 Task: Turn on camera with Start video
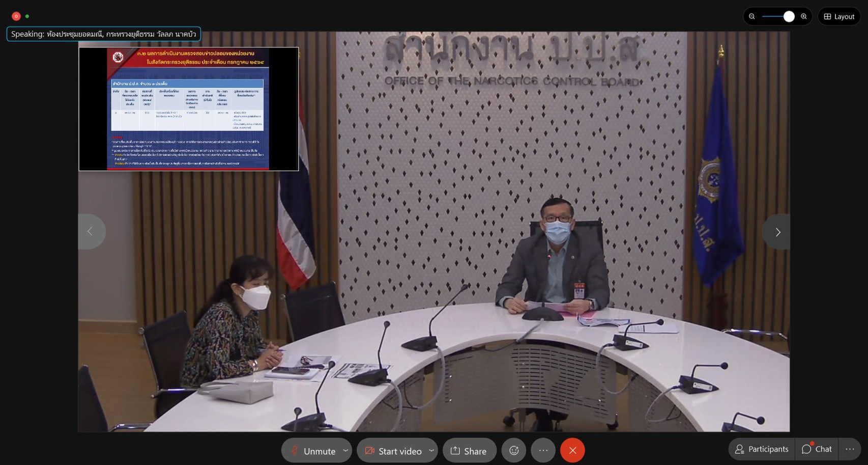pos(393,451)
